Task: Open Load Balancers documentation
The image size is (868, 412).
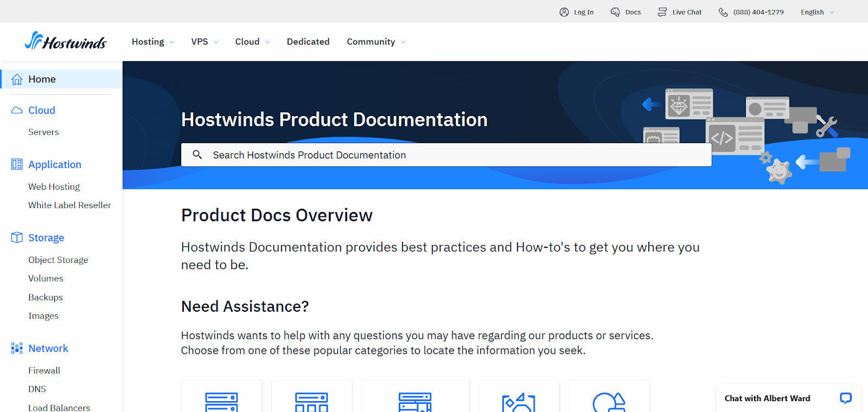Action: (x=59, y=407)
